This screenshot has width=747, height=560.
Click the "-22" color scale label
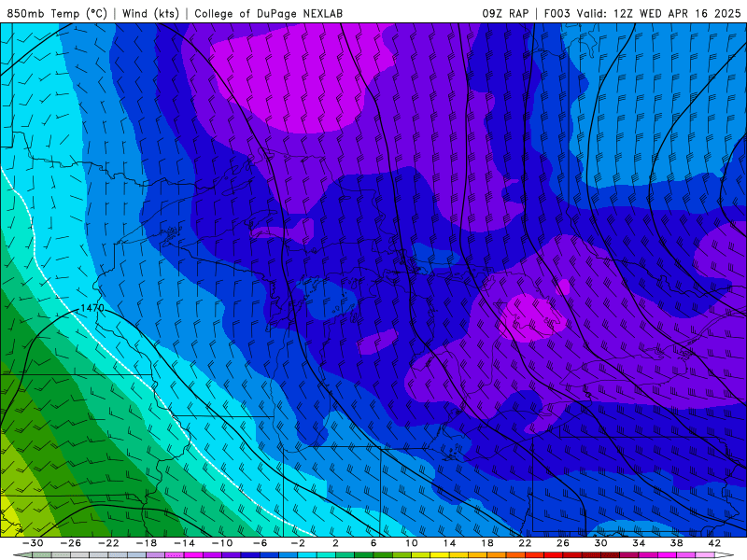(108, 543)
